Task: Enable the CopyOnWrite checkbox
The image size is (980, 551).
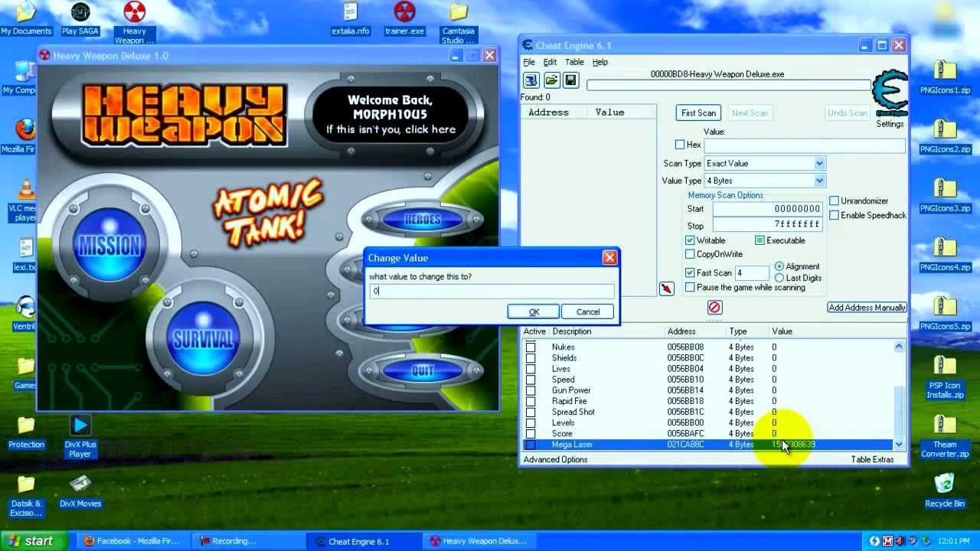Action: point(691,254)
